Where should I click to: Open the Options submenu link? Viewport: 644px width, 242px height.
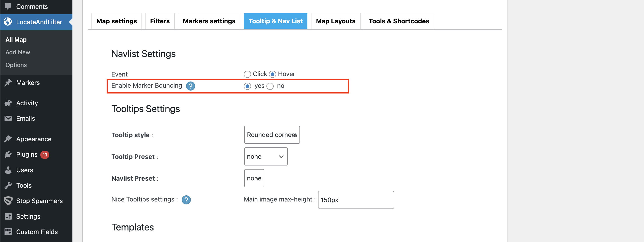coord(16,65)
